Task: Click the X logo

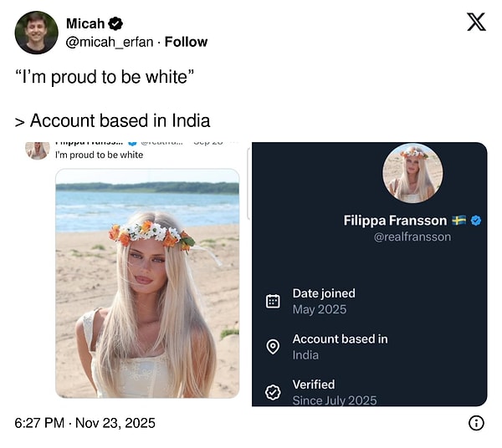Action: (x=476, y=23)
